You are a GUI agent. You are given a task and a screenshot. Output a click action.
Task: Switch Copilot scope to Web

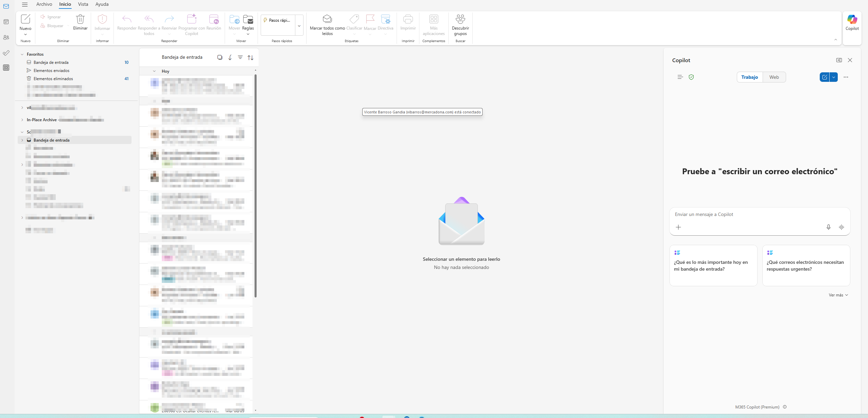point(774,77)
